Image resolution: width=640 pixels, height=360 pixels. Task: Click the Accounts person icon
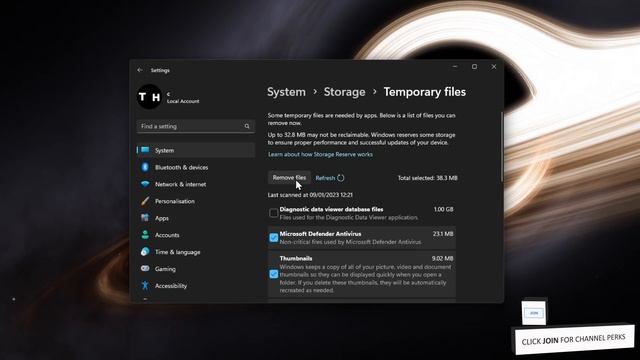[x=145, y=235]
